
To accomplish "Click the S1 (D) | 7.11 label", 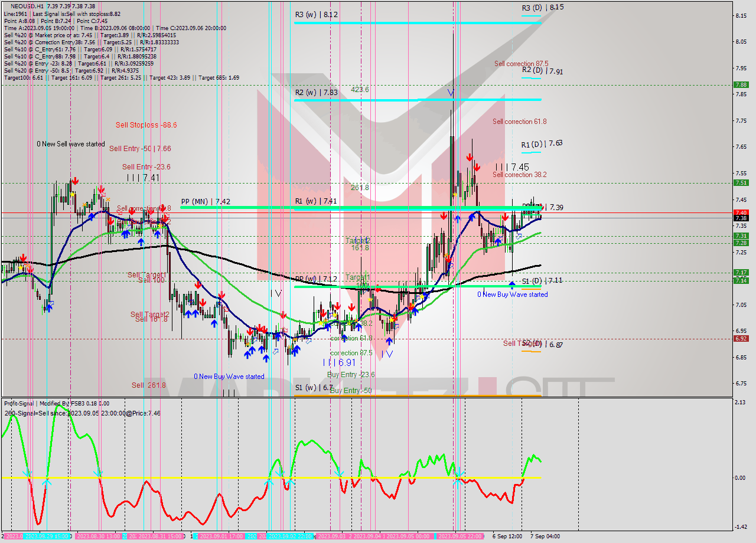I will [542, 281].
